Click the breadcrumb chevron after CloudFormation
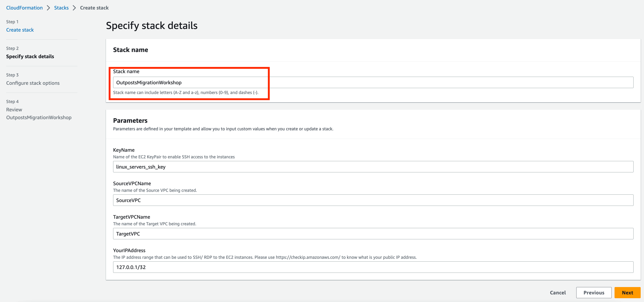The width and height of the screenshot is (644, 302). point(48,8)
